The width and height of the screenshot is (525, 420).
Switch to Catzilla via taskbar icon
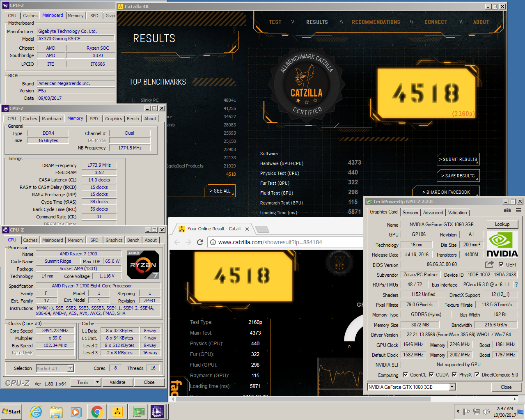click(117, 411)
